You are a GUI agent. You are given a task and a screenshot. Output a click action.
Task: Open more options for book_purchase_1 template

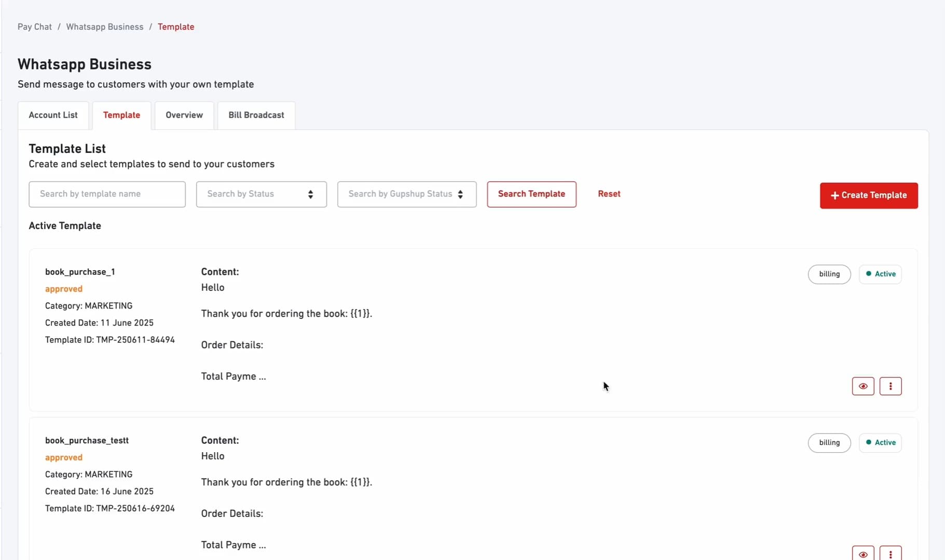pos(891,386)
